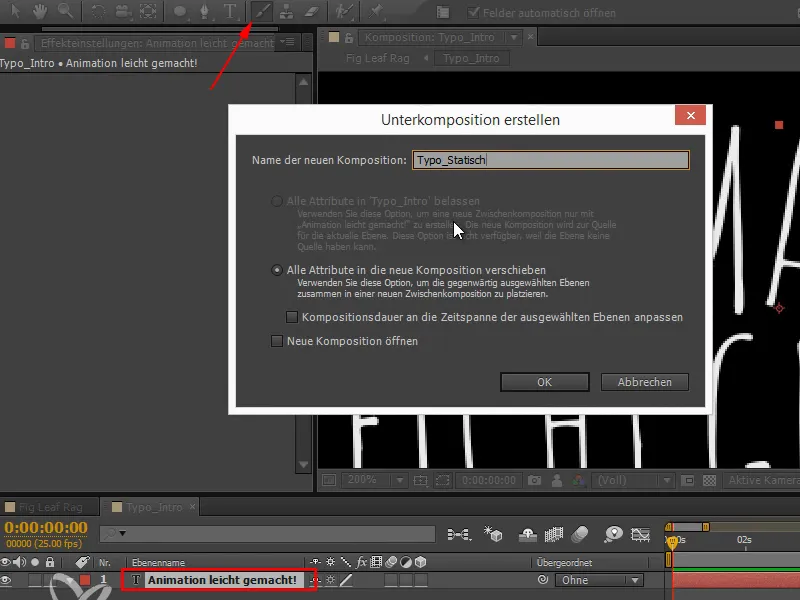800x600 pixels.
Task: Click show snapshot person icon
Action: point(557,480)
